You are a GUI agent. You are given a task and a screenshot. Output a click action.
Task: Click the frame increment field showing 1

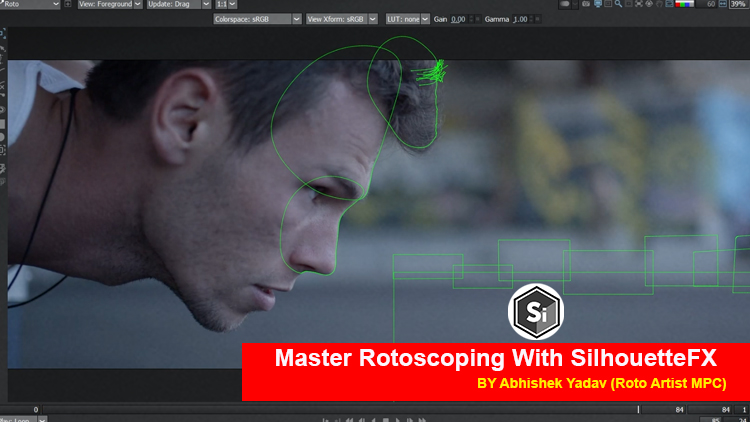[743, 410]
